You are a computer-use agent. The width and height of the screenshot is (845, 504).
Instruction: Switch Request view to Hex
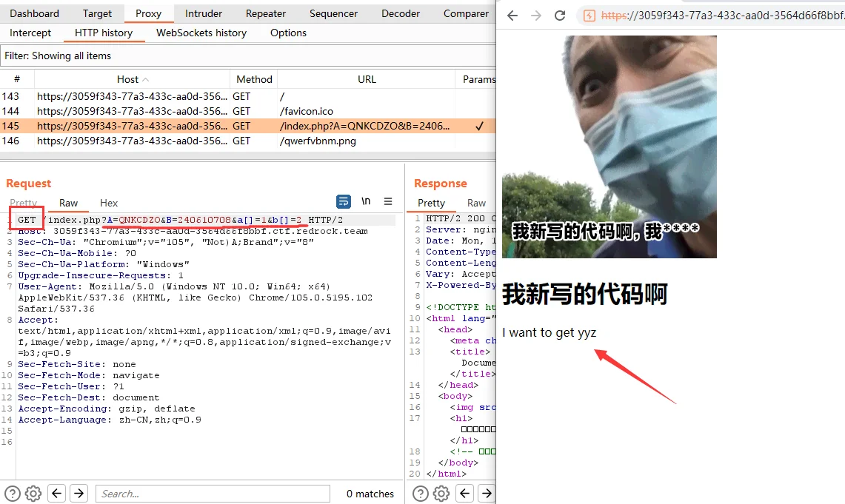tap(109, 203)
